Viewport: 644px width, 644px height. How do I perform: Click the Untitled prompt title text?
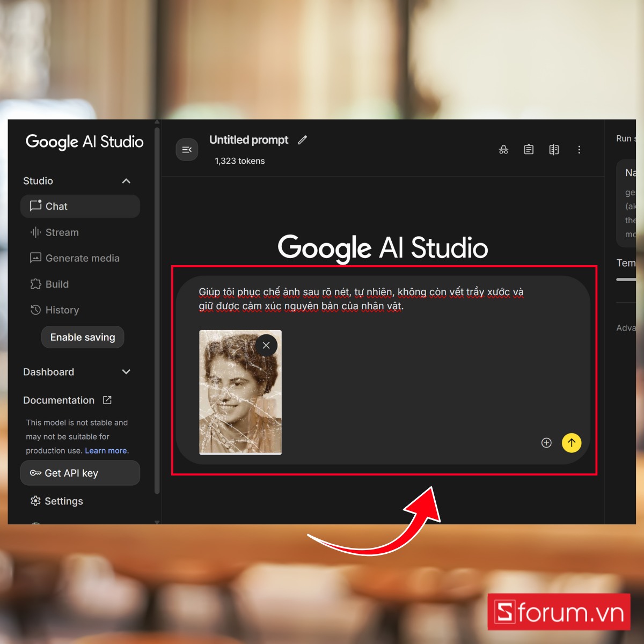pyautogui.click(x=248, y=140)
